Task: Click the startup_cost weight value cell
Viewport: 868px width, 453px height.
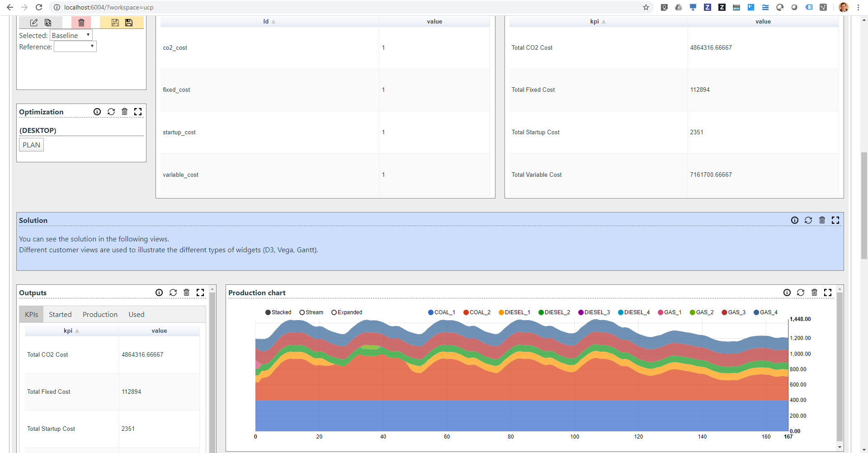Action: click(434, 132)
